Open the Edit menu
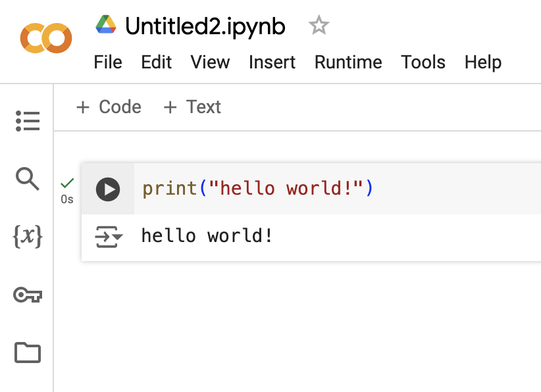The width and height of the screenshot is (541, 392). point(156,62)
